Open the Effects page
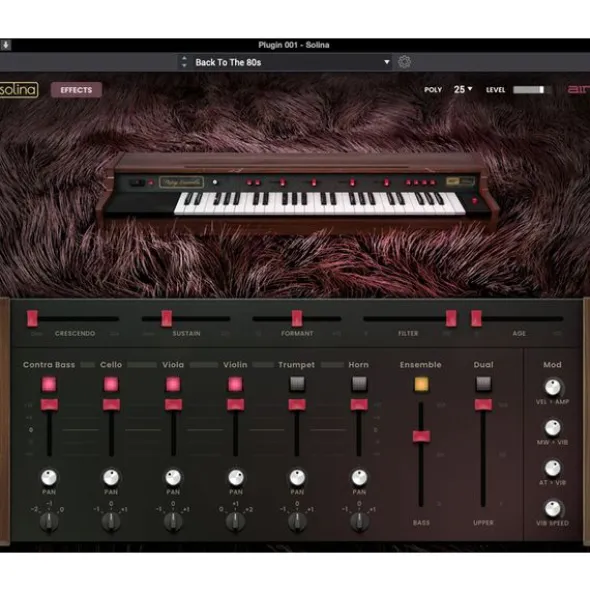Viewport: 590px width, 591px height. [76, 90]
